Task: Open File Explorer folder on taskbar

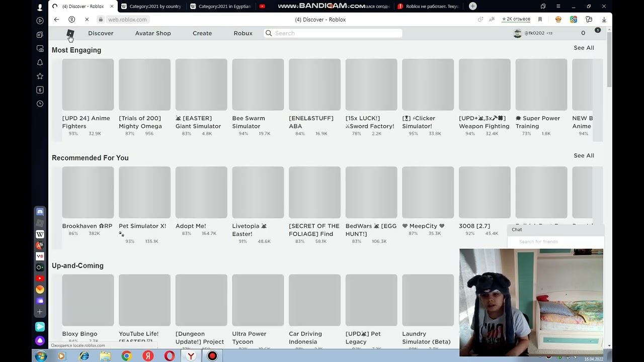Action: tap(105, 356)
